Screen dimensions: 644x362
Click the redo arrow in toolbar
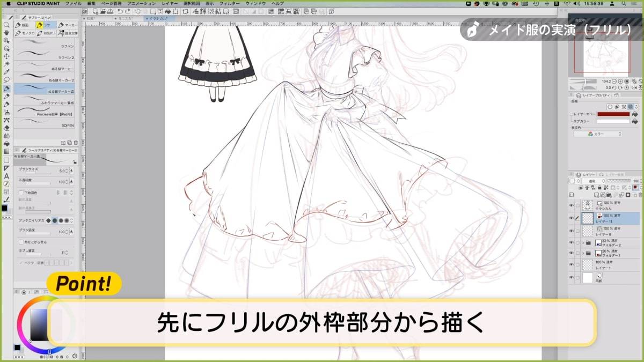click(x=128, y=11)
